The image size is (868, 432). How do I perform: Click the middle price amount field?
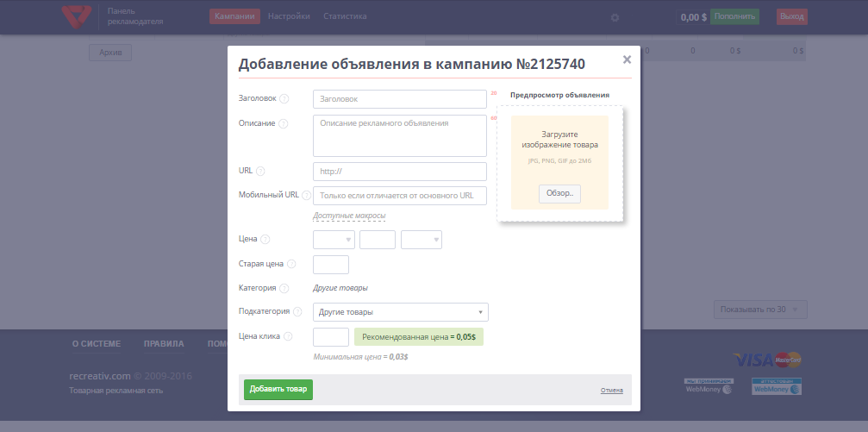coord(378,240)
